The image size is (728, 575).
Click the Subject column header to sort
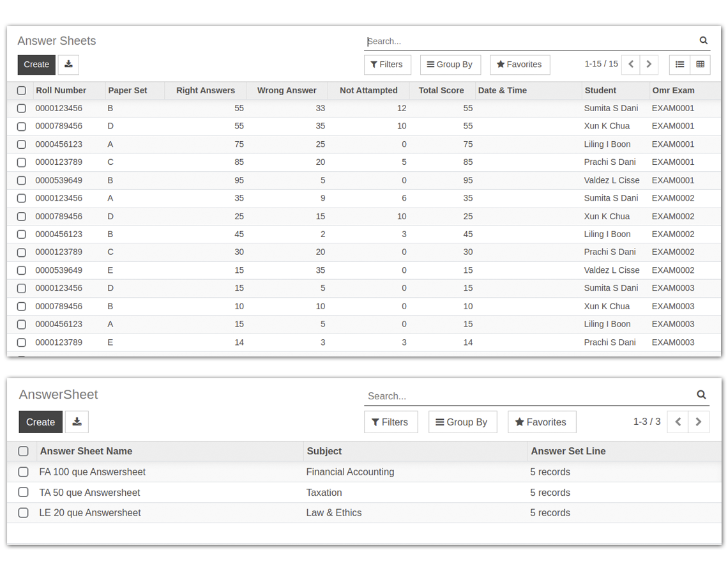point(324,451)
